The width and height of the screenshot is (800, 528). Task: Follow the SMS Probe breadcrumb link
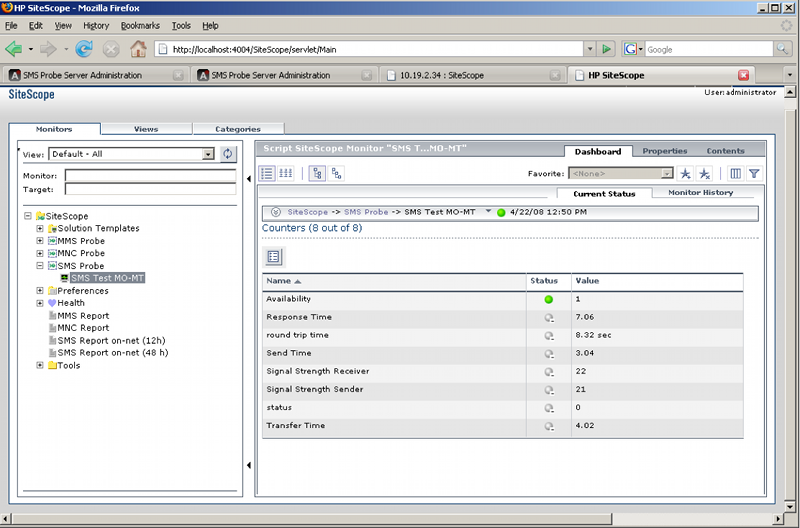click(366, 212)
